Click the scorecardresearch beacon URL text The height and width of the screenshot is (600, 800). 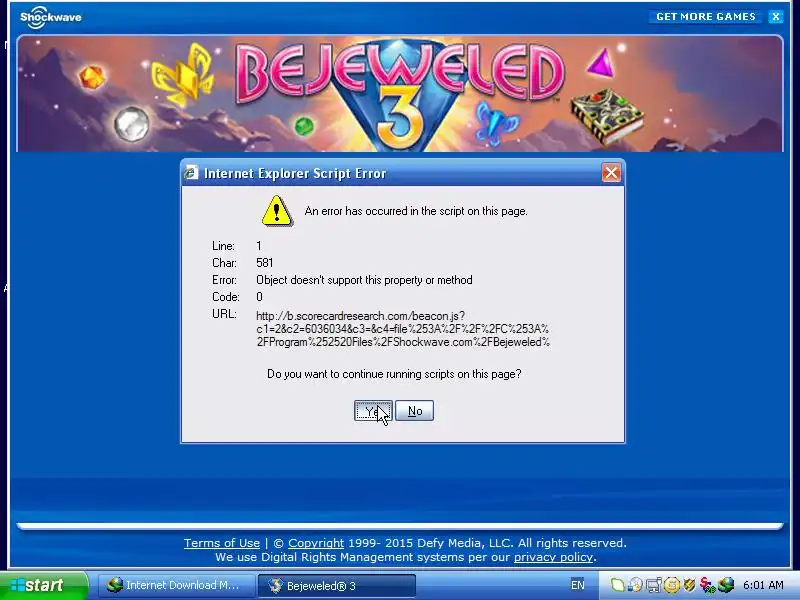pyautogui.click(x=403, y=329)
